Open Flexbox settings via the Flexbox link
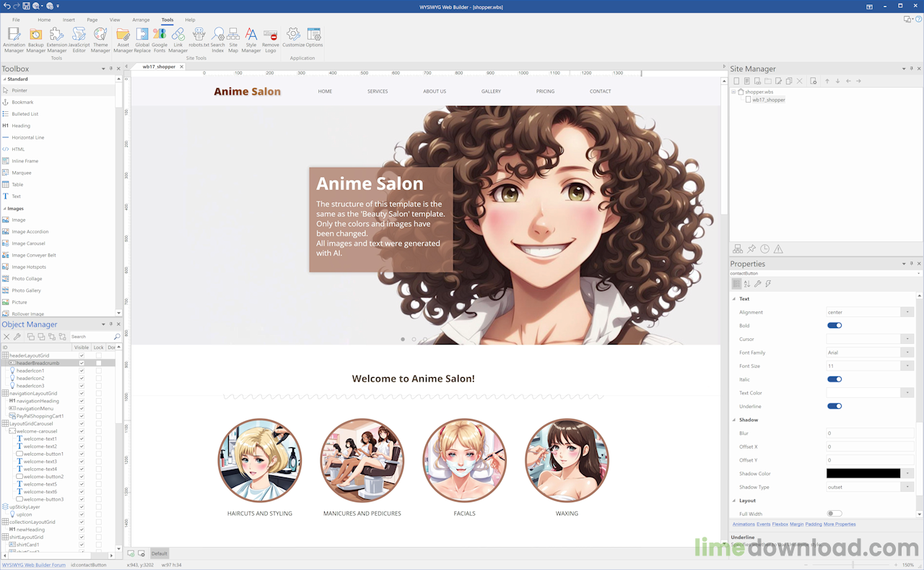 tap(782, 524)
